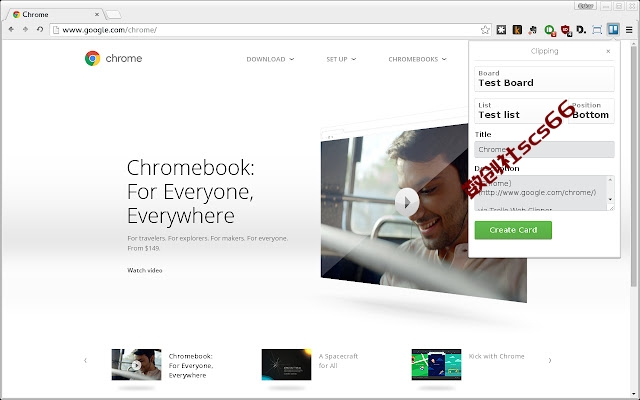This screenshot has height=400, width=640.
Task: Expand the DOWNLOAD menu
Action: (x=270, y=59)
